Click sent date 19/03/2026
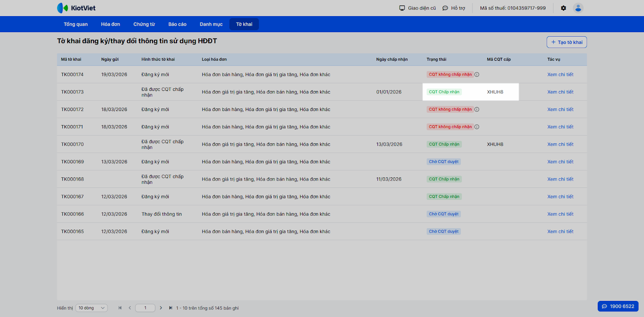 pos(114,74)
